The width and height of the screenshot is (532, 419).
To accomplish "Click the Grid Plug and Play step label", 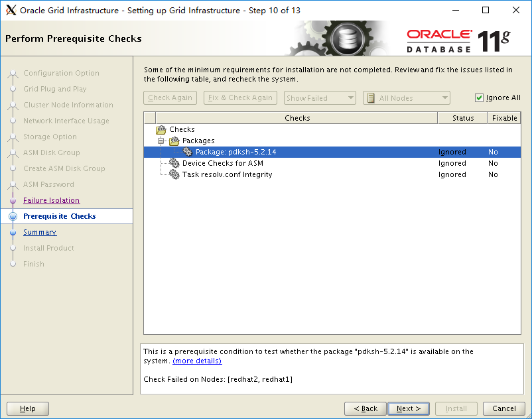I will (x=55, y=89).
